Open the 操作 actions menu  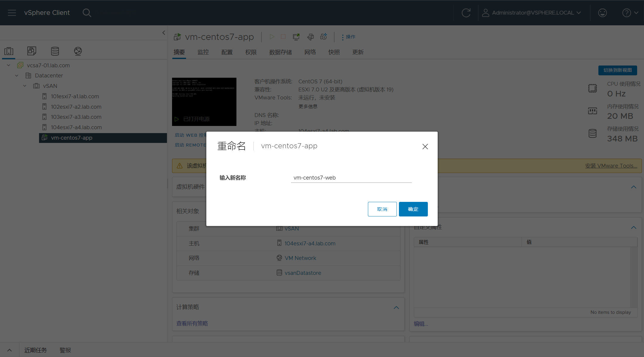click(348, 37)
